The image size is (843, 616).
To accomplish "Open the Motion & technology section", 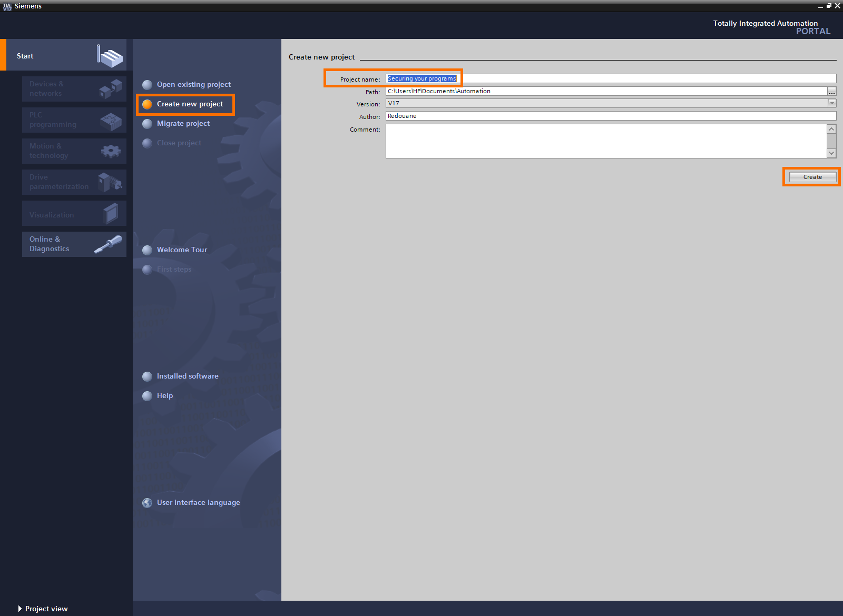I will point(74,151).
